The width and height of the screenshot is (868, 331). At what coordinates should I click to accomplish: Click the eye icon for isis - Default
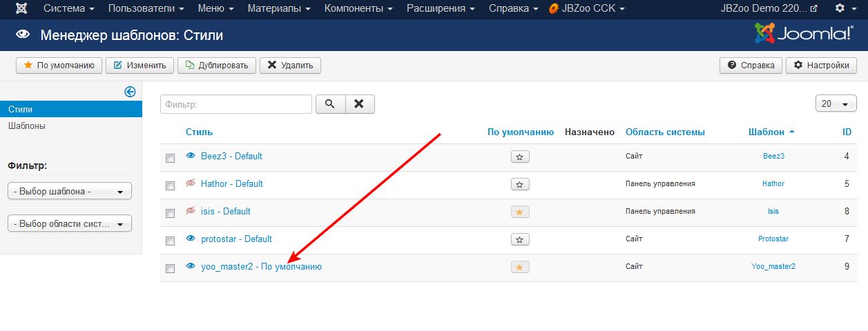[x=191, y=211]
